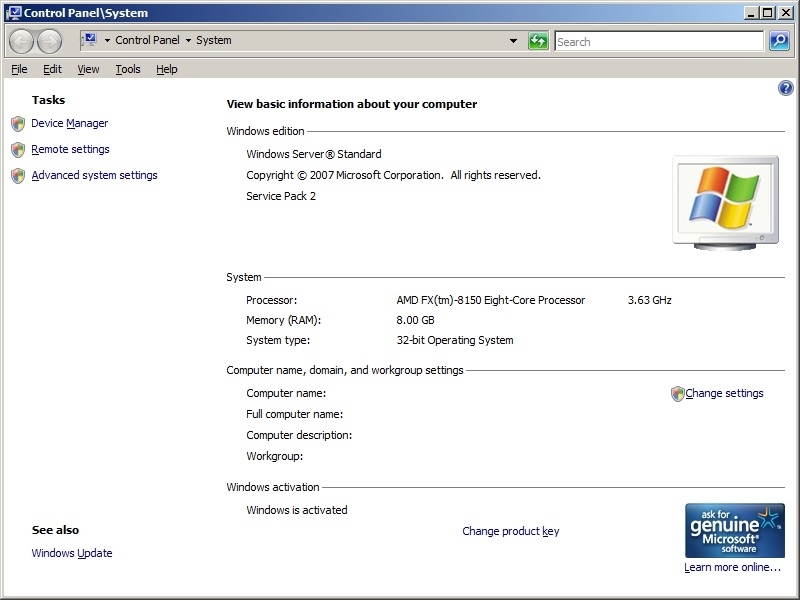Open the blue Help question mark
The height and width of the screenshot is (601, 800).
[785, 88]
